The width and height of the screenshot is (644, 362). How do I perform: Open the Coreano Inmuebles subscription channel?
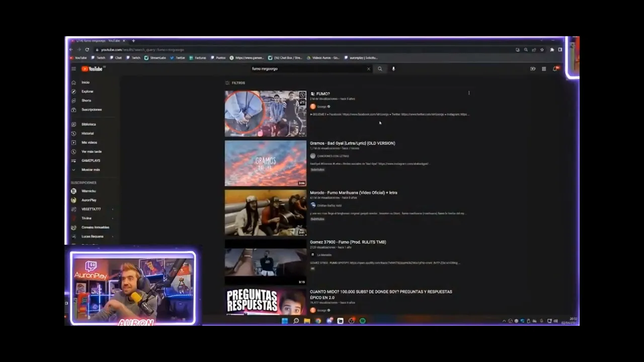pyautogui.click(x=95, y=227)
